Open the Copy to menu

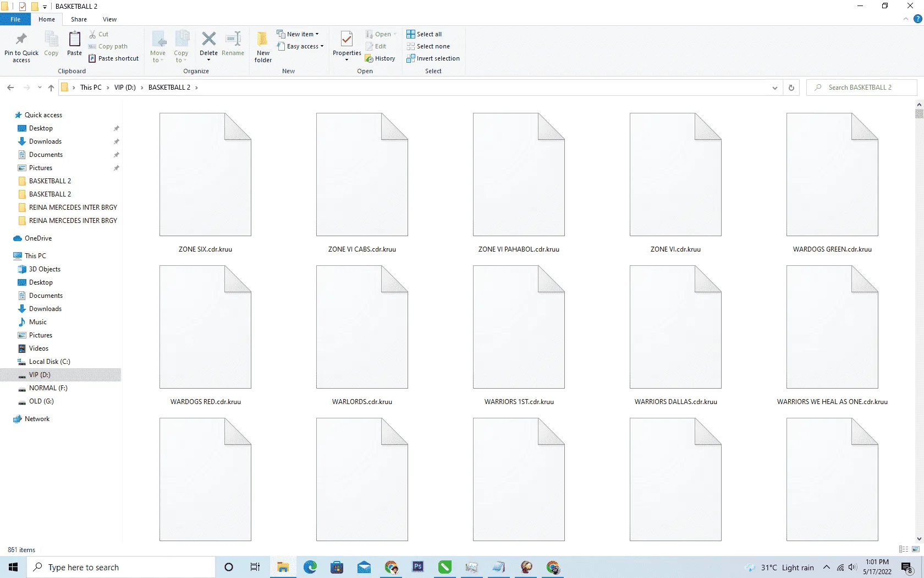tap(181, 47)
